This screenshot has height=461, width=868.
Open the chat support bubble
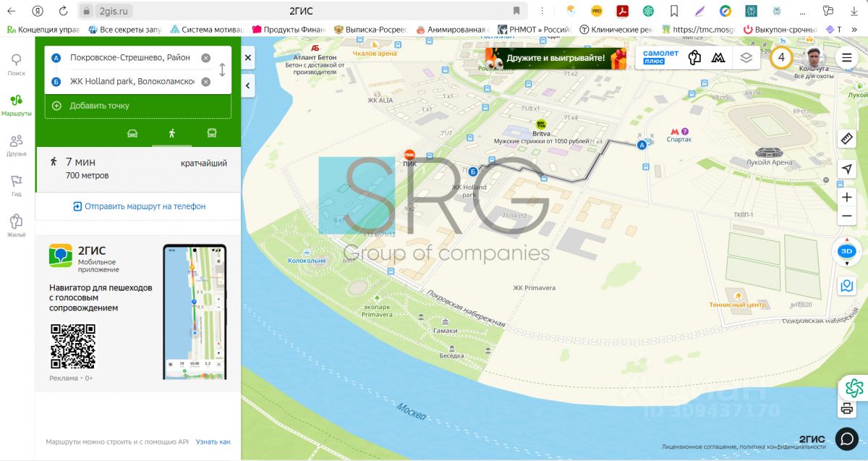click(x=847, y=439)
